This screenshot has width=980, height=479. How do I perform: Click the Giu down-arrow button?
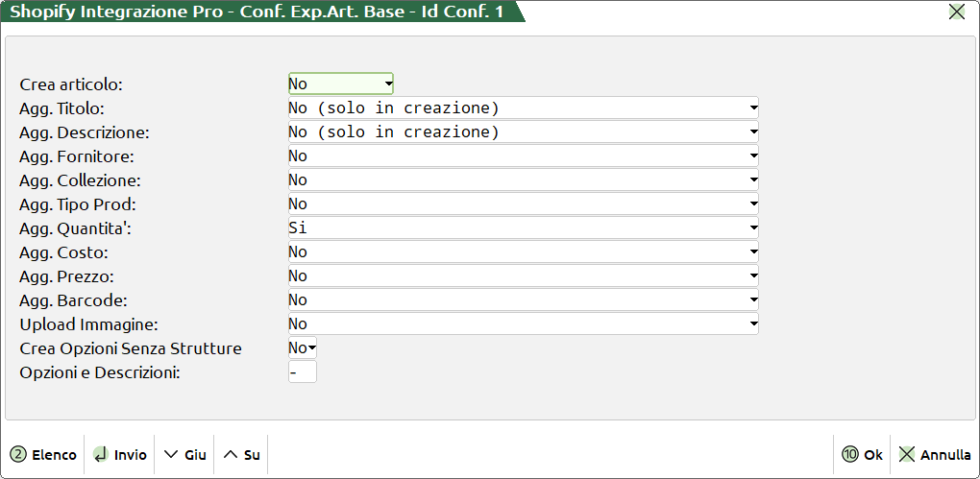point(185,455)
